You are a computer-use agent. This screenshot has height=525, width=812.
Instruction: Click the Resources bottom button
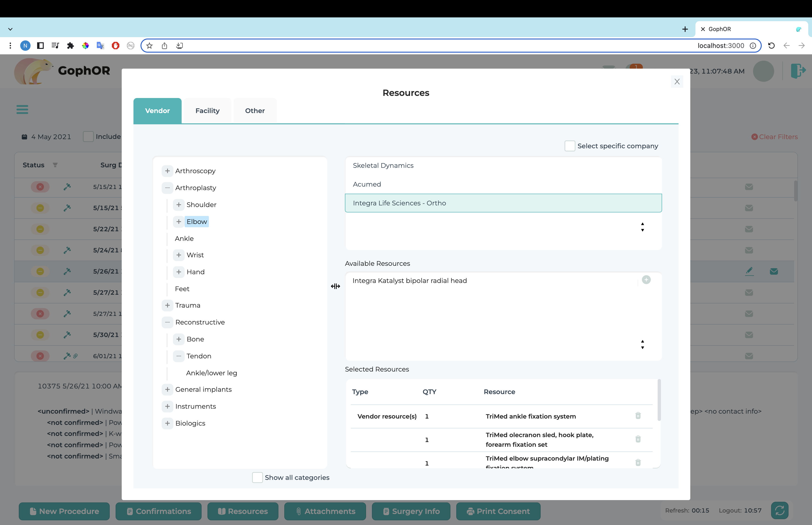tap(243, 511)
